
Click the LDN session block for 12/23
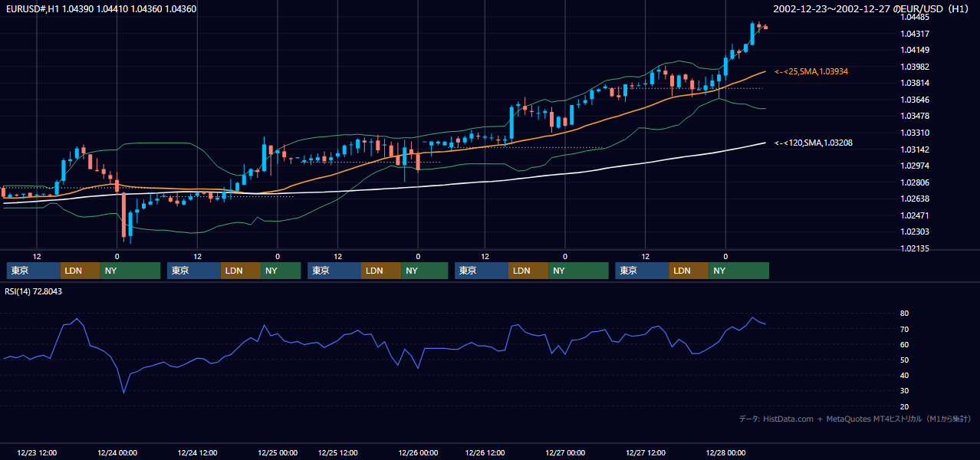(x=80, y=271)
